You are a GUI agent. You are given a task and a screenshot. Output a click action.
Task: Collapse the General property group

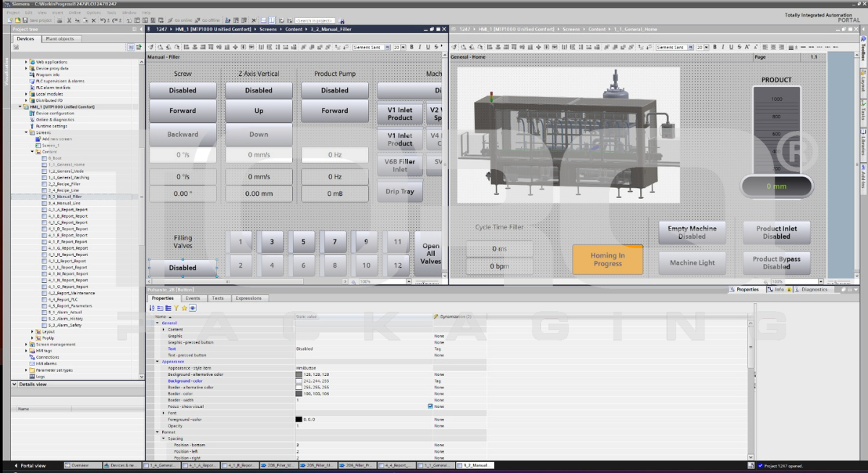[x=158, y=323]
